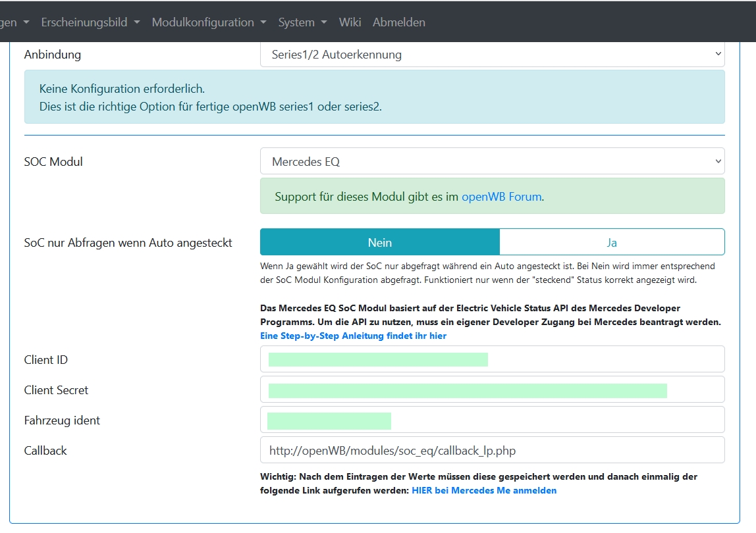This screenshot has height=533, width=756.
Task: Click the 'SOC Modul' label text
Action: click(x=53, y=161)
